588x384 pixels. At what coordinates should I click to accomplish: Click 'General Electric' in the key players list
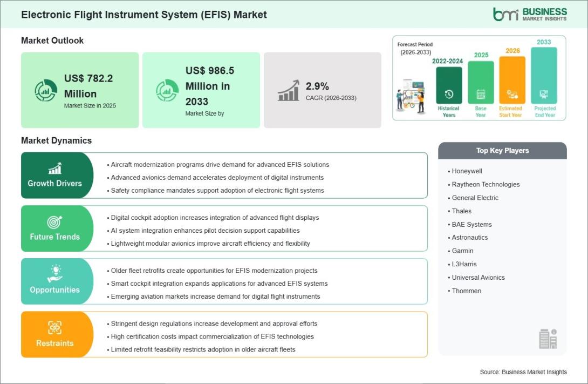(475, 198)
